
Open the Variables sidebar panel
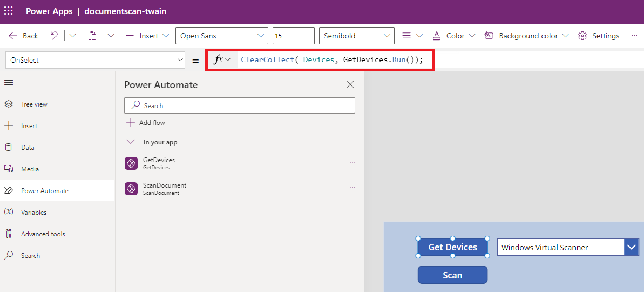(33, 213)
